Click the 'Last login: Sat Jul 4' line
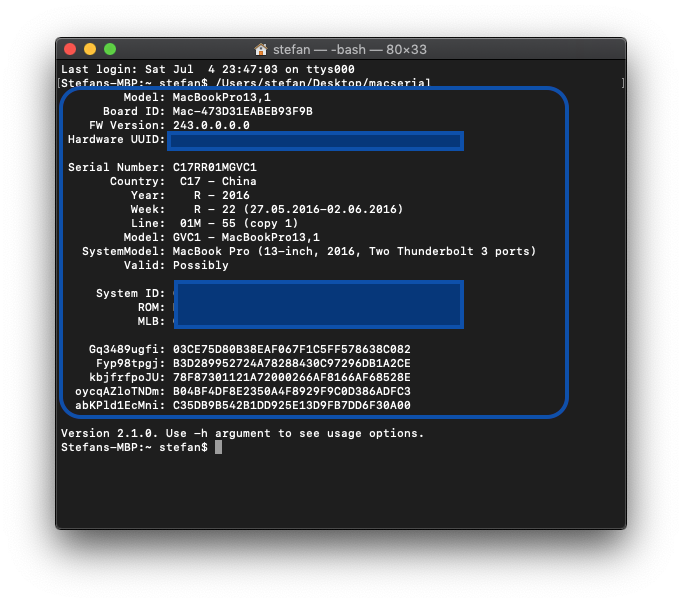Viewport: 682px width, 603px height. (x=208, y=69)
